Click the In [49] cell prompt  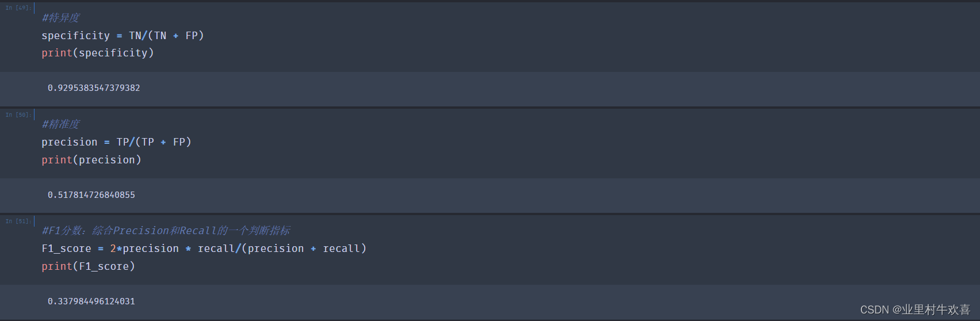[17, 8]
